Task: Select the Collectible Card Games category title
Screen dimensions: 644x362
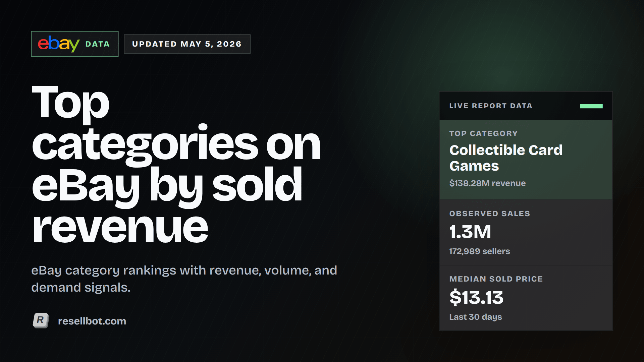Action: [x=506, y=158]
